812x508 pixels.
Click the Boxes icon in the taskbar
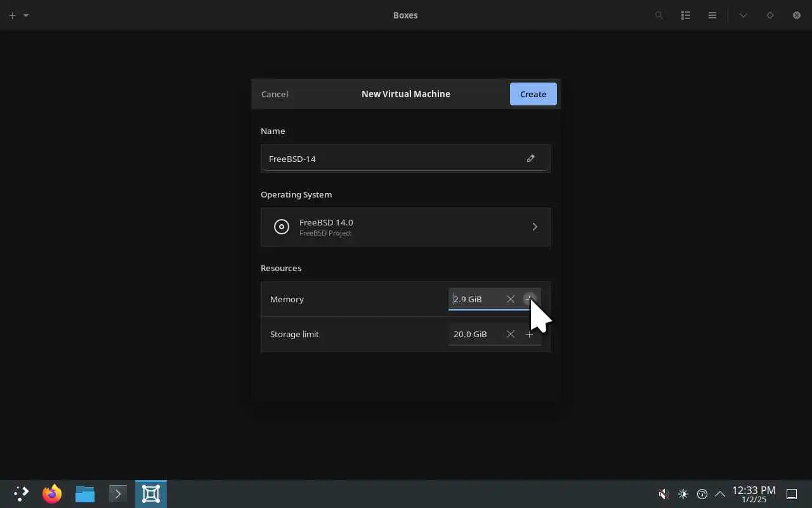pyautogui.click(x=151, y=494)
